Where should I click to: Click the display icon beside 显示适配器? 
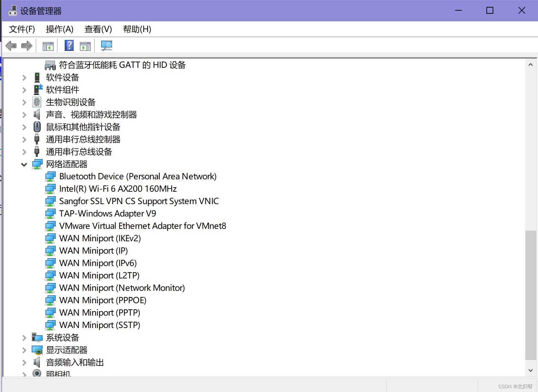[x=37, y=350]
